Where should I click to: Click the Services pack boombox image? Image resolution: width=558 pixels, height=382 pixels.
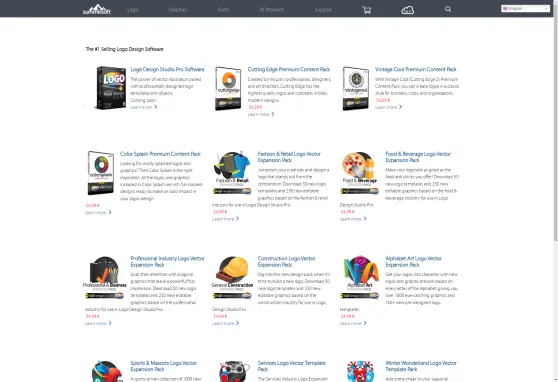pos(234,371)
